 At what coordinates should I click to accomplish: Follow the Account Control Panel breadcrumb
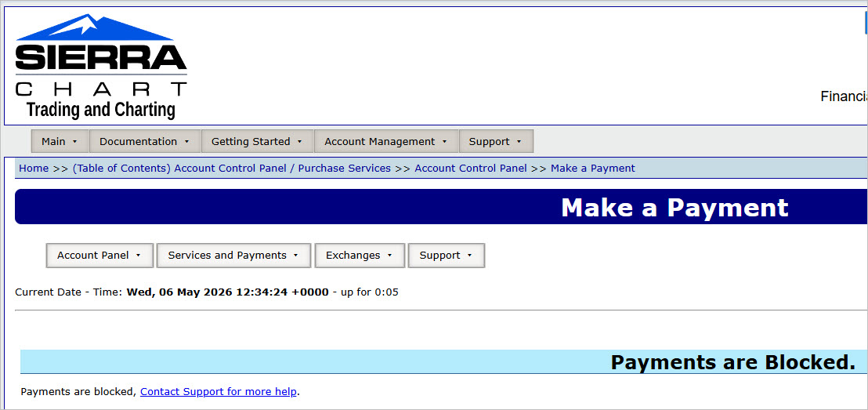pyautogui.click(x=471, y=169)
